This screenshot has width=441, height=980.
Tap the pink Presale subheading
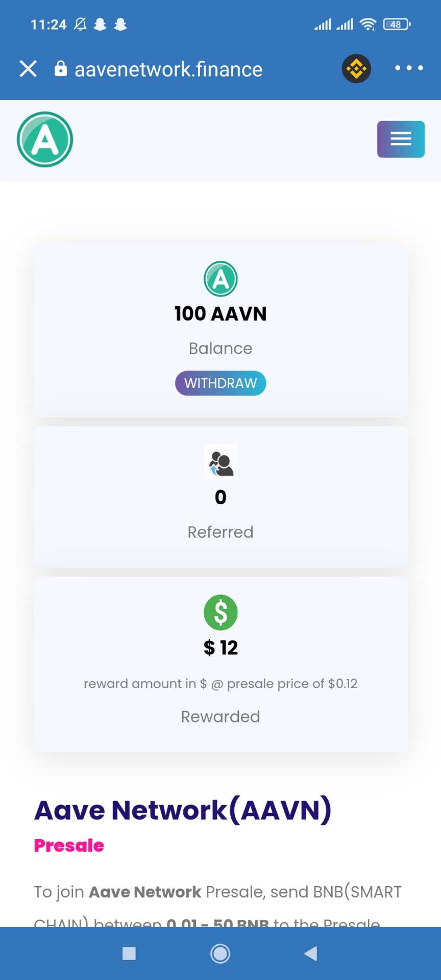[x=69, y=846]
